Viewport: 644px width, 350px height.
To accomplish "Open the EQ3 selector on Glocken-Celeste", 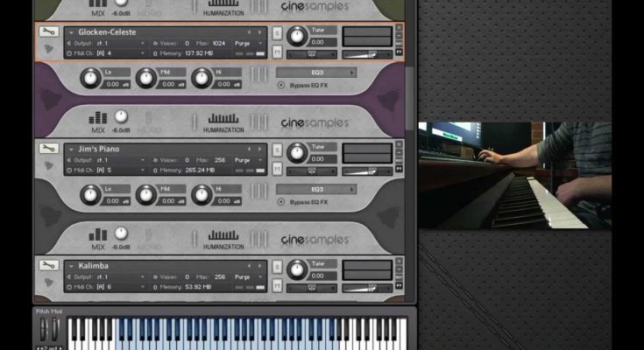I will pyautogui.click(x=316, y=73).
